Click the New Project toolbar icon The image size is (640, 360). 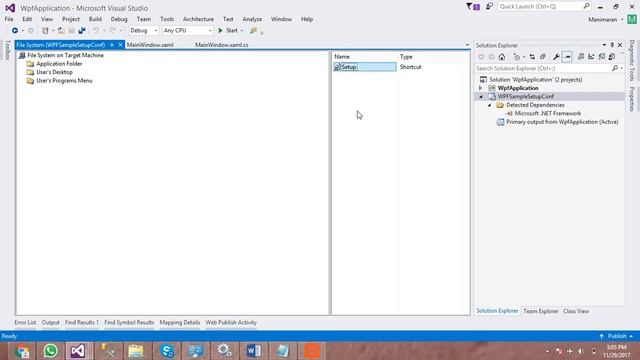point(45,31)
